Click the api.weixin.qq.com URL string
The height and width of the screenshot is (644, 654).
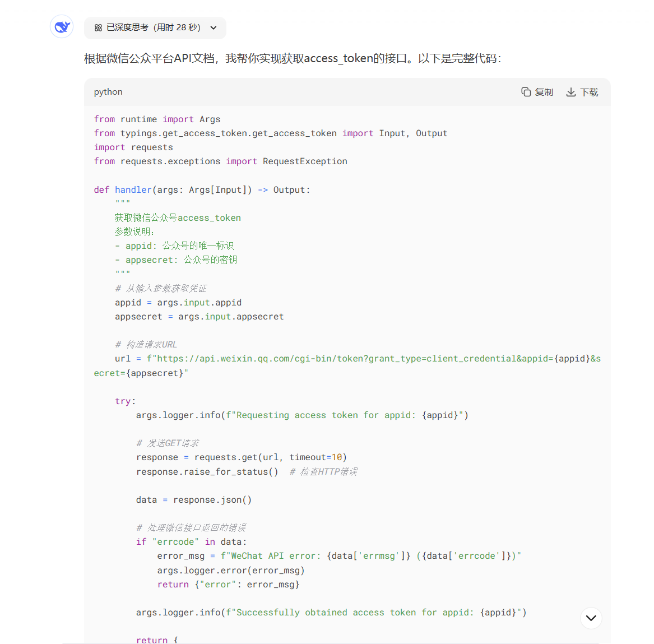coord(347,366)
